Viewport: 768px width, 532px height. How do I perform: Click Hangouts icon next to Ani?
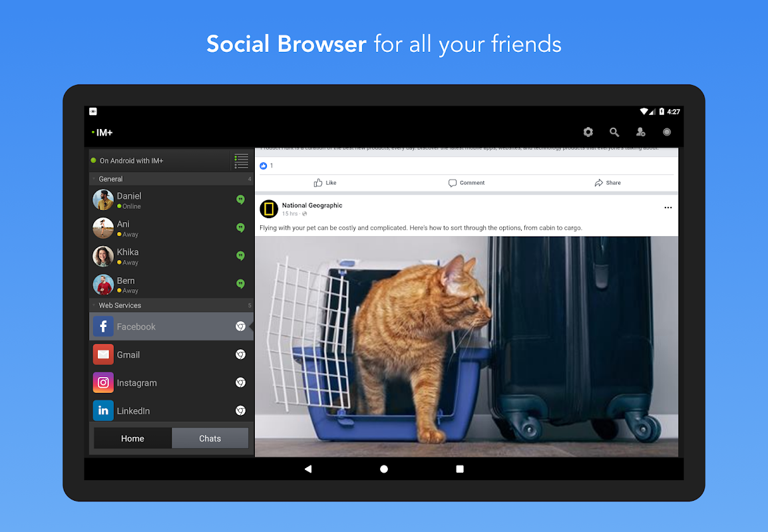(240, 227)
